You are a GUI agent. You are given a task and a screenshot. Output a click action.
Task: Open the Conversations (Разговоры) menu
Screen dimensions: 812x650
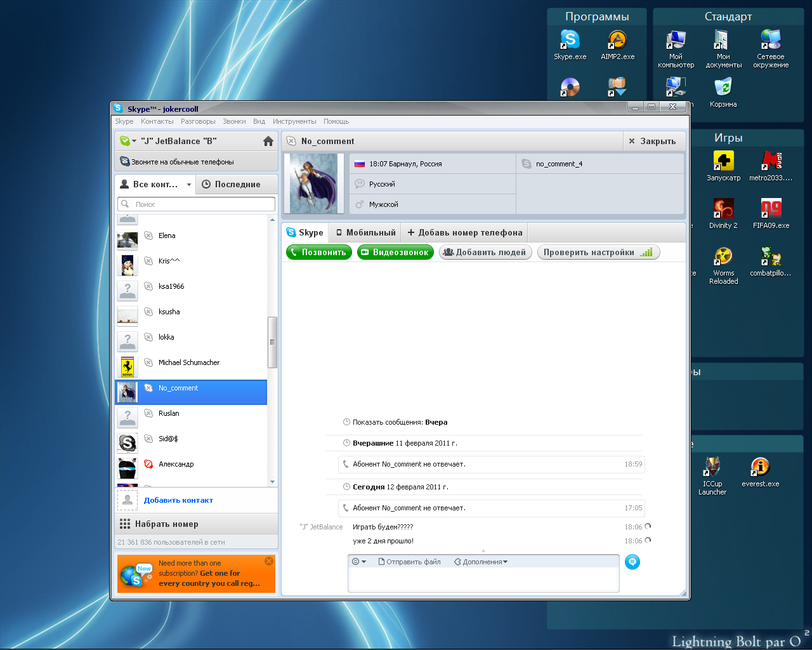click(x=198, y=121)
